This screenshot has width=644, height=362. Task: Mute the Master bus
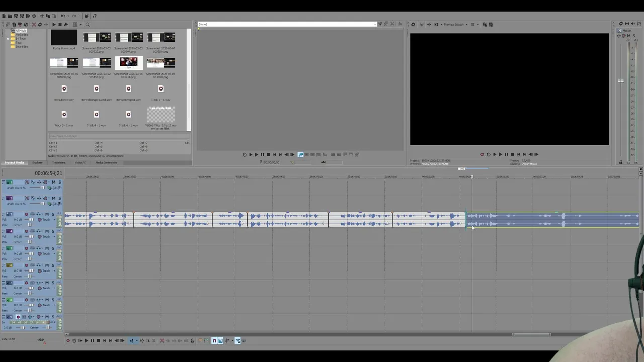tap(629, 36)
